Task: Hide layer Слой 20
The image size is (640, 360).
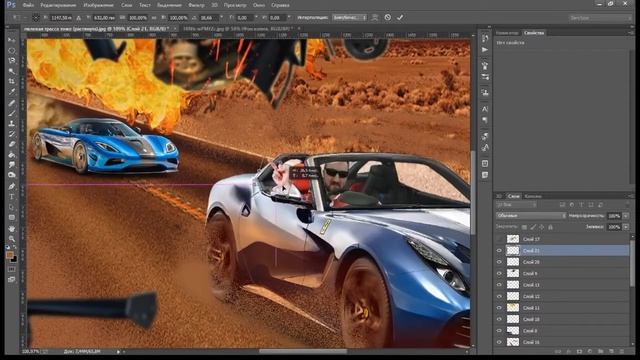Action: tap(499, 262)
